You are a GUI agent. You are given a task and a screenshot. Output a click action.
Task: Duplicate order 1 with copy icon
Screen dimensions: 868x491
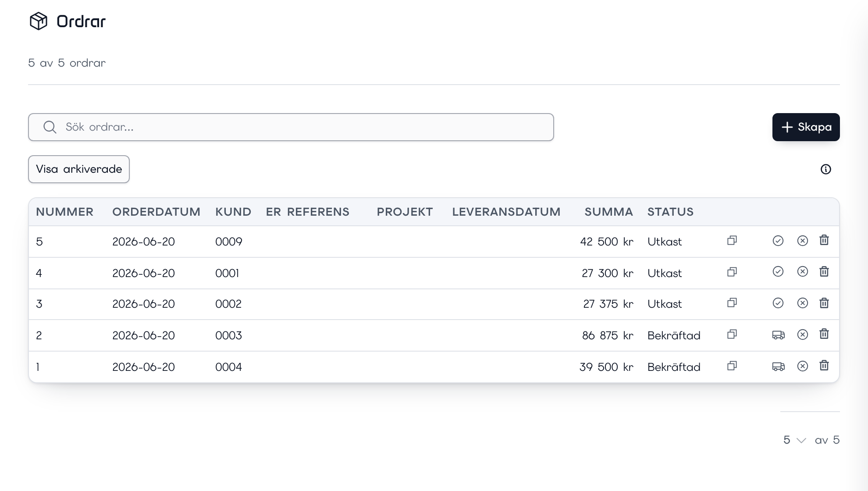pos(732,366)
